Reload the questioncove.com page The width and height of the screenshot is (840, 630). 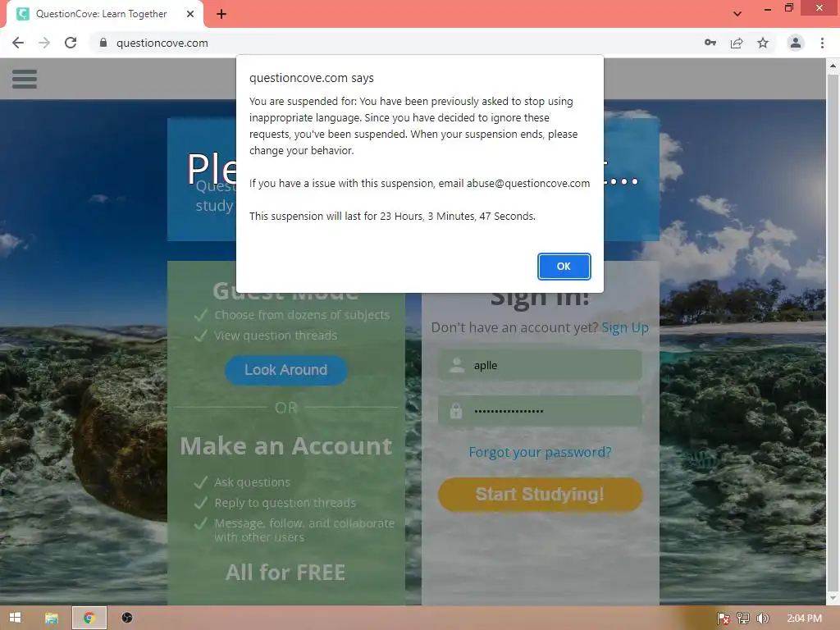point(71,43)
